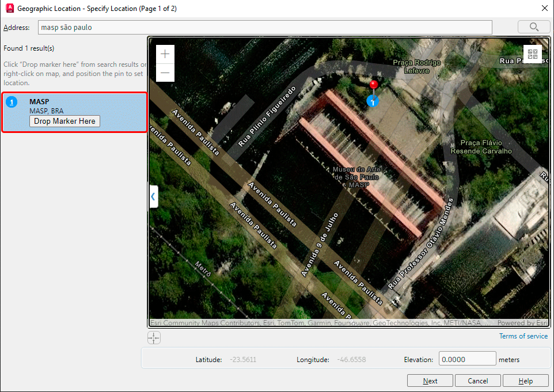Select the red marker pin on the map

[374, 84]
